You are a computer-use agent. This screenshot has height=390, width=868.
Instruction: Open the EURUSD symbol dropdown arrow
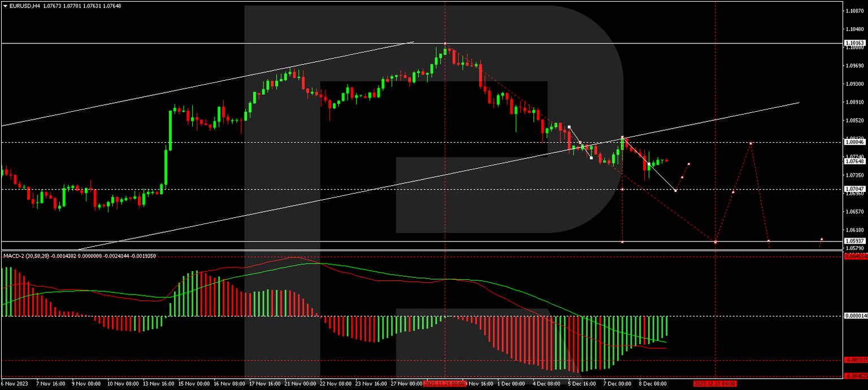(x=6, y=5)
